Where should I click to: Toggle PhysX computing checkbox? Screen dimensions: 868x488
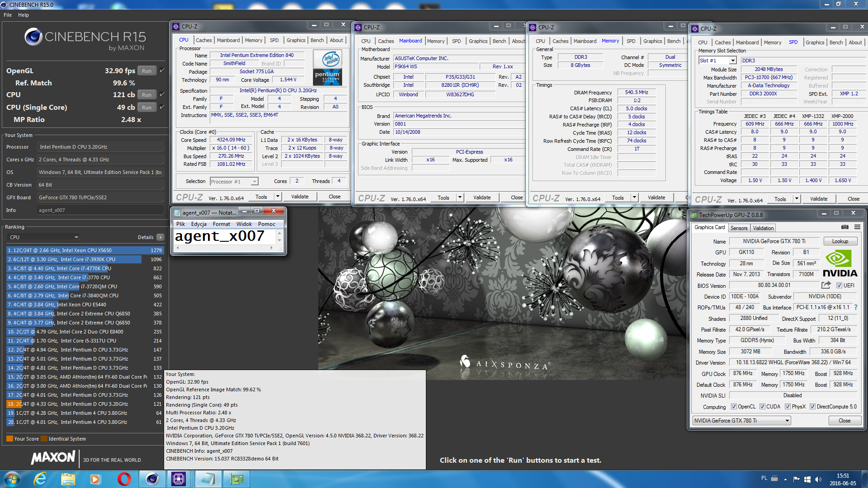point(788,407)
